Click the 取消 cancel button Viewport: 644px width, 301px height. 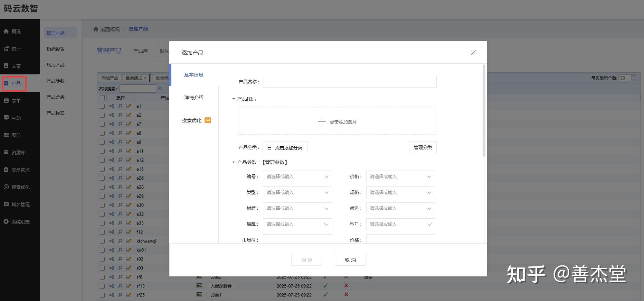[350, 260]
